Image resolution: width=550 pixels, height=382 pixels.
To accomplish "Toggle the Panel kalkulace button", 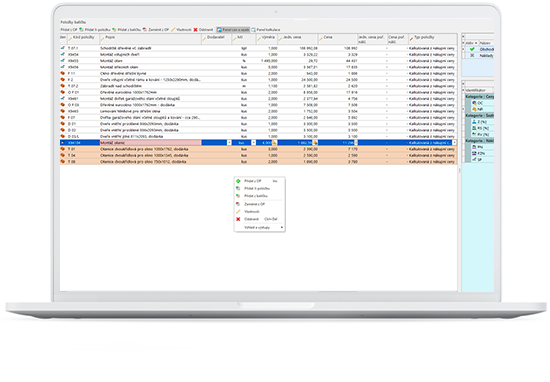I will pos(266,30).
